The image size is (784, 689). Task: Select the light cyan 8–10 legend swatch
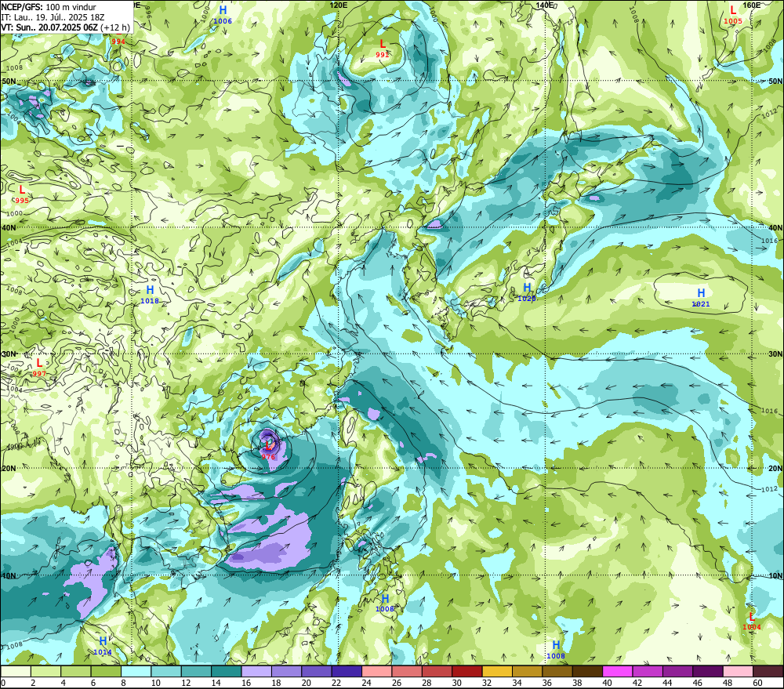click(x=136, y=671)
